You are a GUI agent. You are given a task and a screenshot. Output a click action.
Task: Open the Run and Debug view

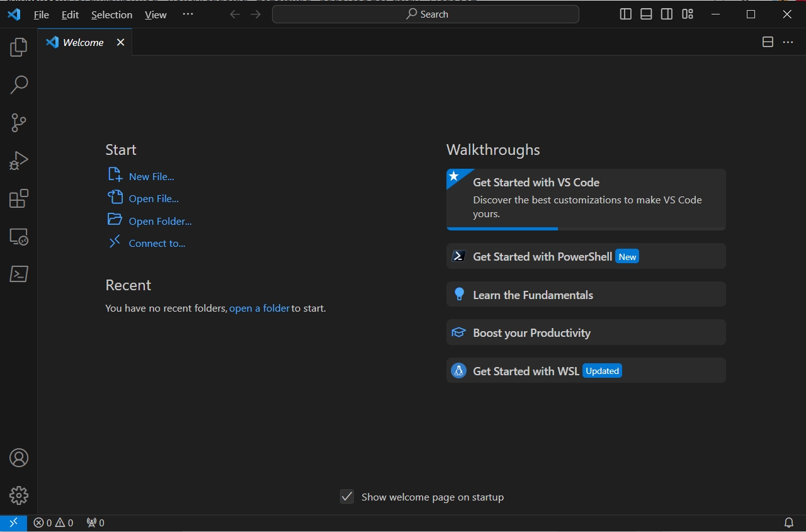pyautogui.click(x=18, y=161)
